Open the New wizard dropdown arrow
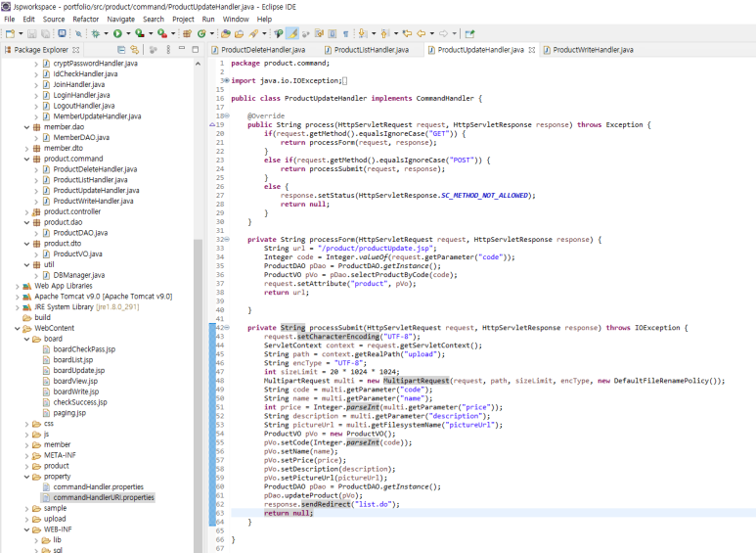 [x=21, y=34]
